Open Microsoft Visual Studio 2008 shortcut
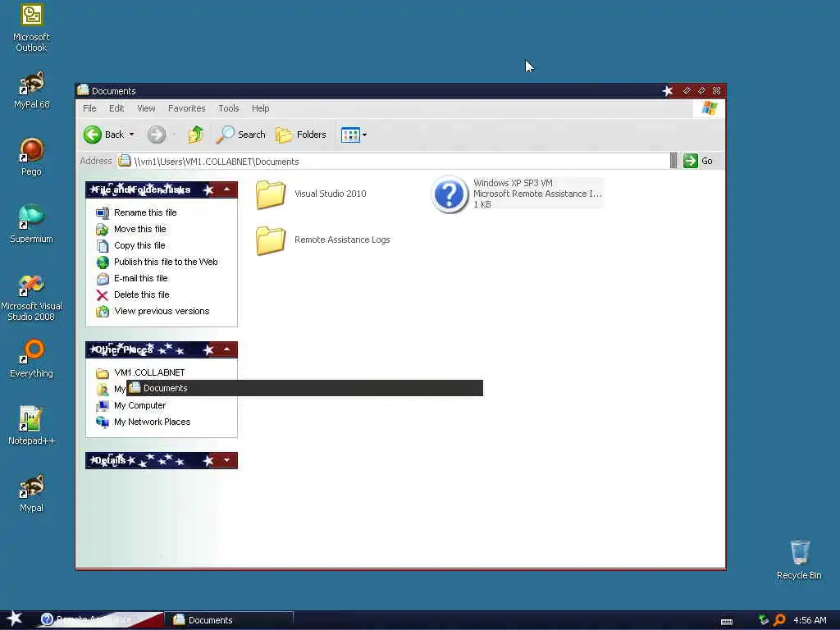This screenshot has width=840, height=630. tap(31, 298)
